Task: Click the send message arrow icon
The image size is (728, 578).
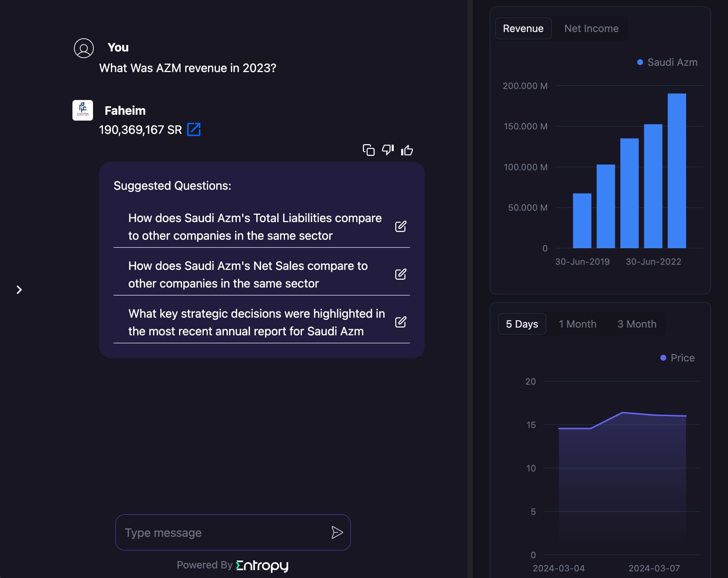Action: [337, 532]
